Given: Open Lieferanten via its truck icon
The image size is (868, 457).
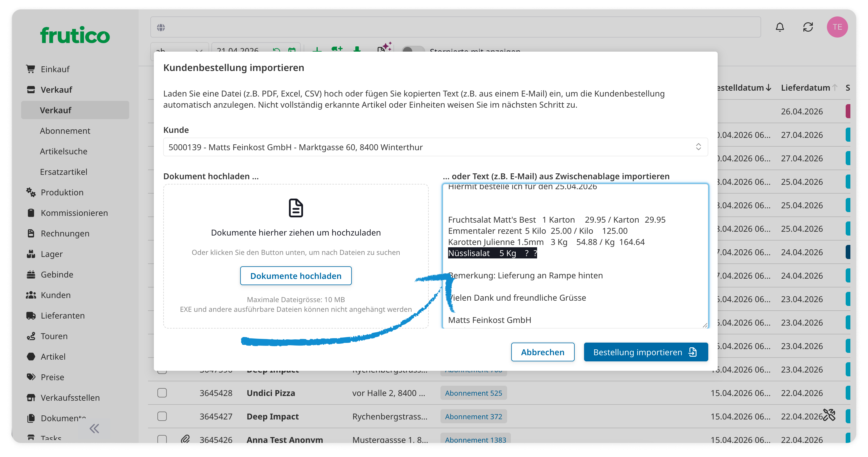Looking at the screenshot, I should (31, 315).
